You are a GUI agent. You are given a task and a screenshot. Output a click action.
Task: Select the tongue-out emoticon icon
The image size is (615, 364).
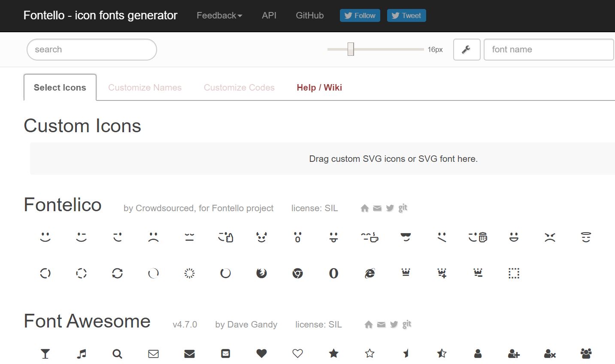[334, 237]
